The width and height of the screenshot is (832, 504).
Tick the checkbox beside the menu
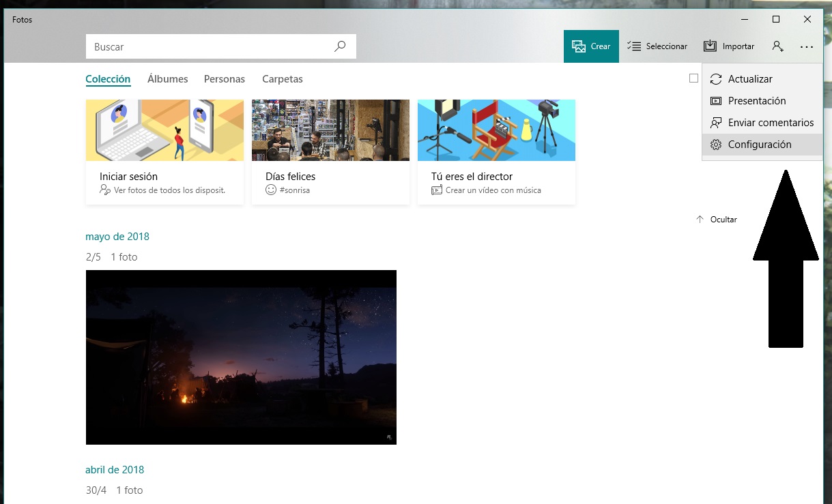pyautogui.click(x=693, y=78)
